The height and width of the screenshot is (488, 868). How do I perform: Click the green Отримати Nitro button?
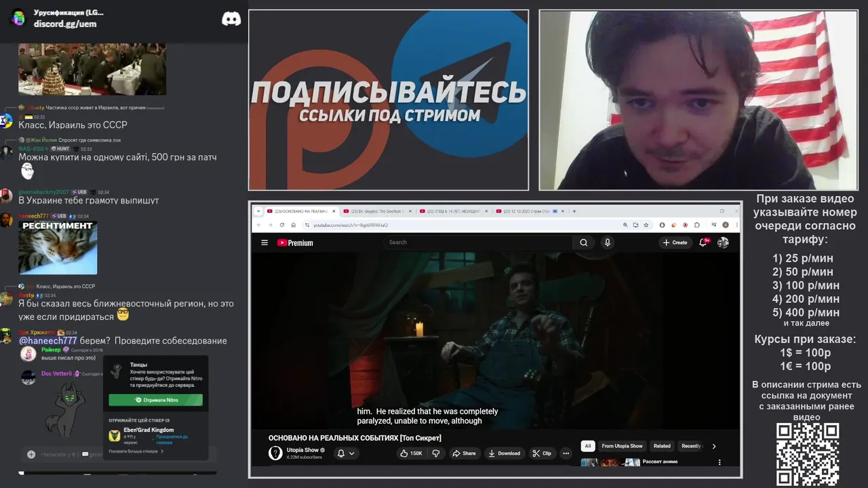(156, 400)
